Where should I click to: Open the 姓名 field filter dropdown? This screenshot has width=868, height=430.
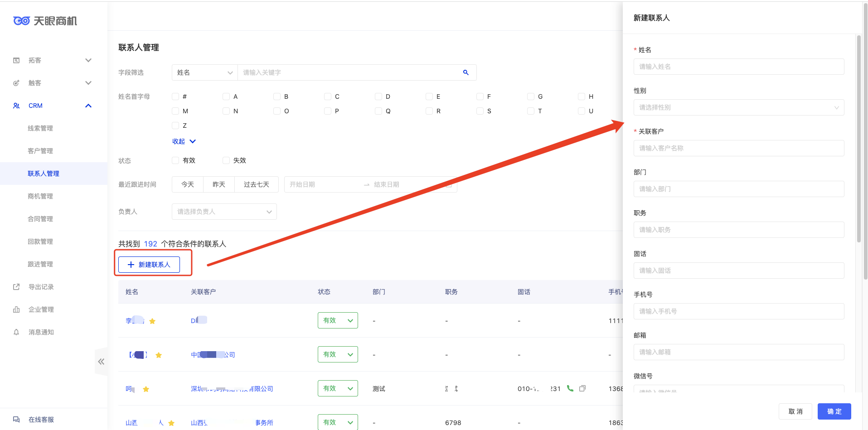tap(205, 72)
